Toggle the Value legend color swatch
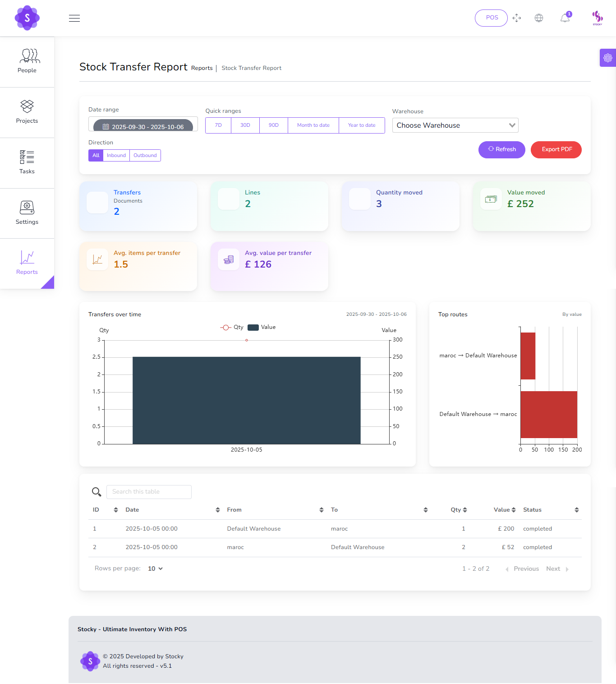Screen dimensions: 616x684 click(x=253, y=328)
